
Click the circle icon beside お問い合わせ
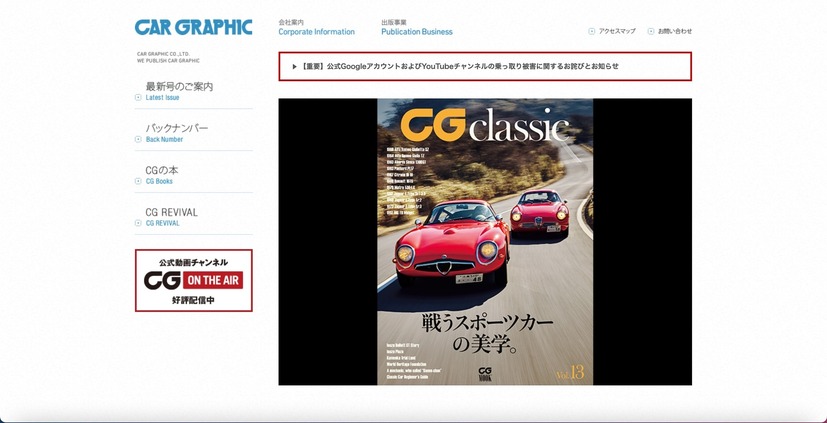pos(651,31)
